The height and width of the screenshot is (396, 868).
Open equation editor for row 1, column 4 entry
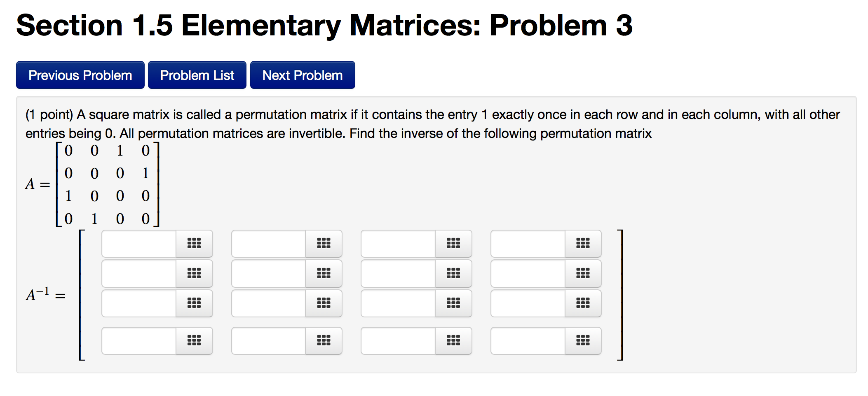tap(583, 243)
